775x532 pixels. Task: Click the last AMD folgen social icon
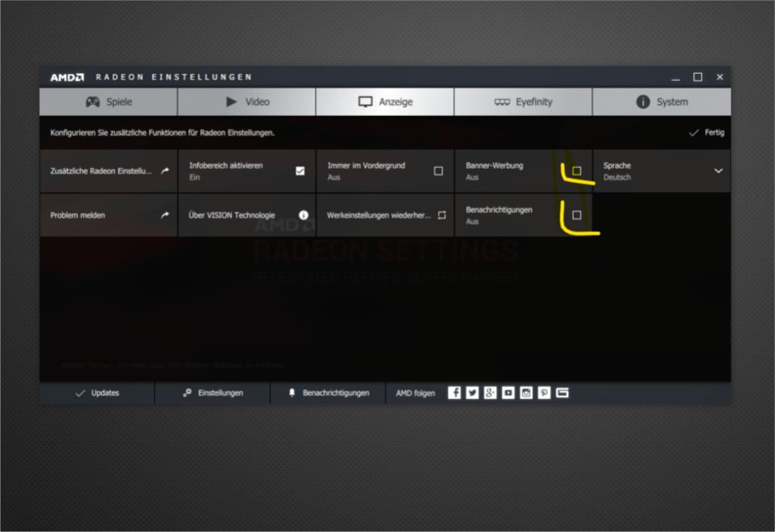tap(562, 393)
